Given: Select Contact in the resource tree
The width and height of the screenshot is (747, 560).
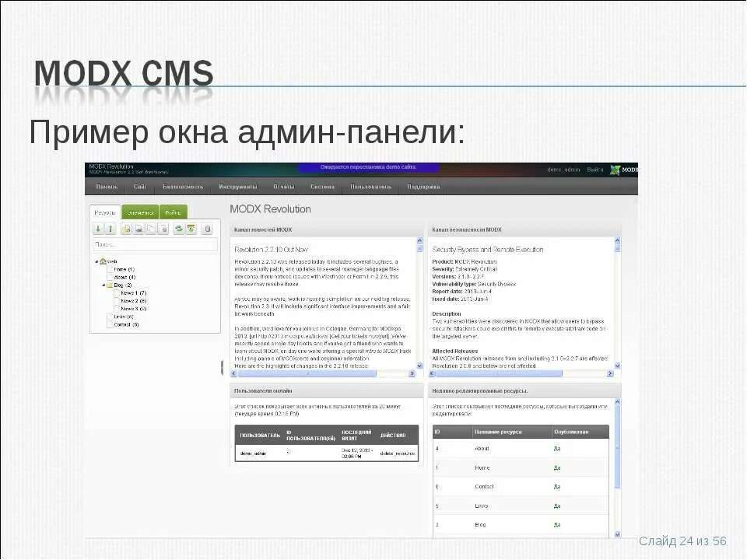Looking at the screenshot, I should click(126, 324).
